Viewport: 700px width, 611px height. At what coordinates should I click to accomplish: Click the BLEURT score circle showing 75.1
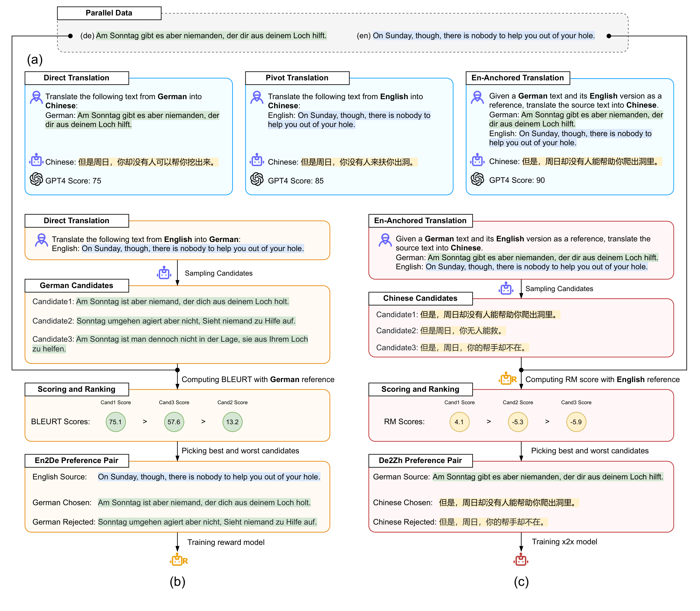(x=116, y=422)
